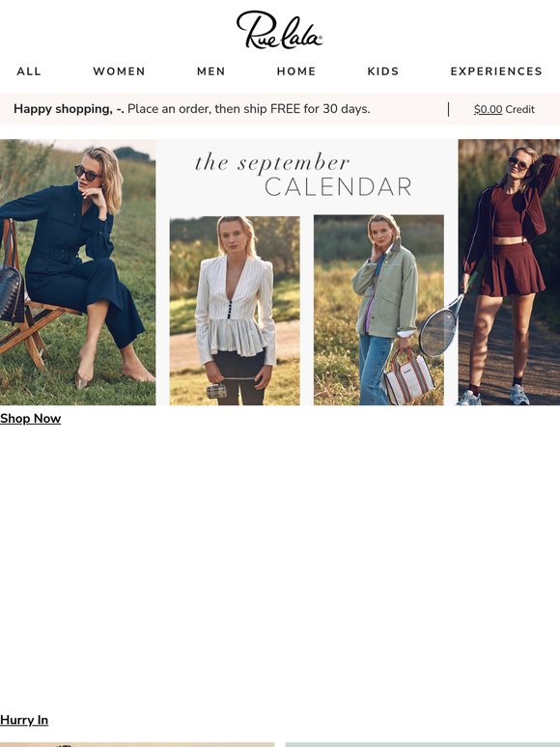
Task: Select the KIDS navigation item
Action: point(383,71)
